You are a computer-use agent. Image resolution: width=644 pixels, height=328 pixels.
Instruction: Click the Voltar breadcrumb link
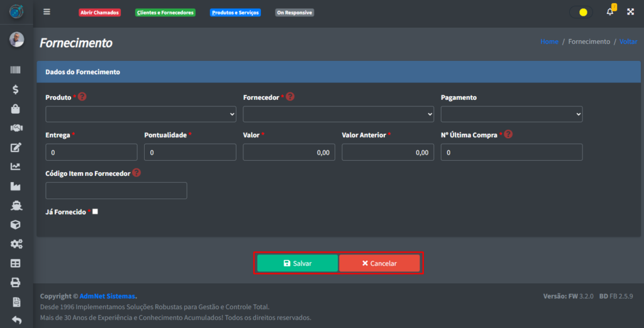pyautogui.click(x=628, y=41)
